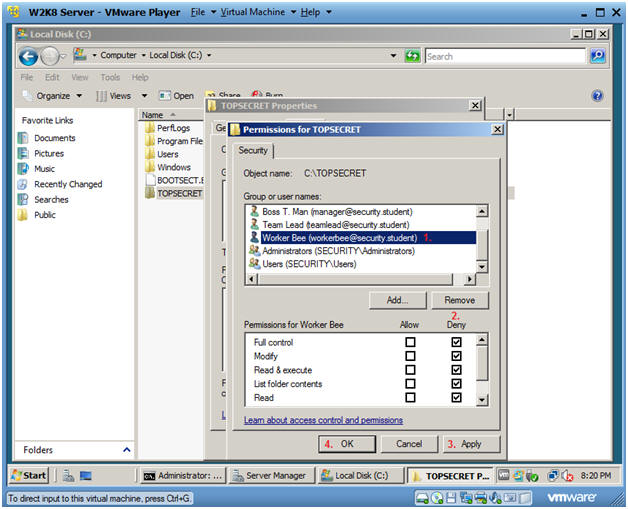Select Users (SECURITY\Users) group icon

click(254, 264)
